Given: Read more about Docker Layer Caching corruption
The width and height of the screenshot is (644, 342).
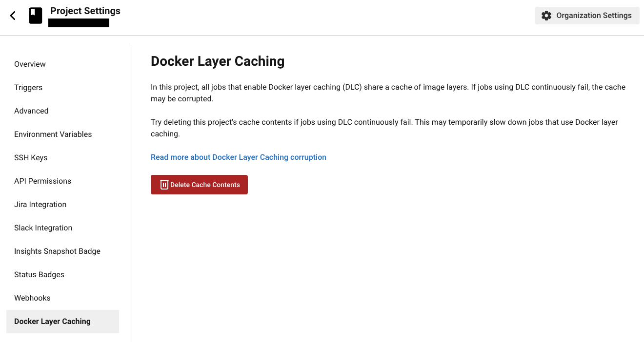Looking at the screenshot, I should (x=238, y=157).
